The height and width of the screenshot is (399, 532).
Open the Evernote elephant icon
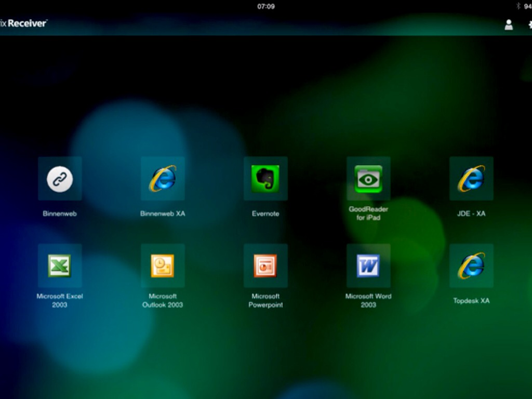click(265, 179)
